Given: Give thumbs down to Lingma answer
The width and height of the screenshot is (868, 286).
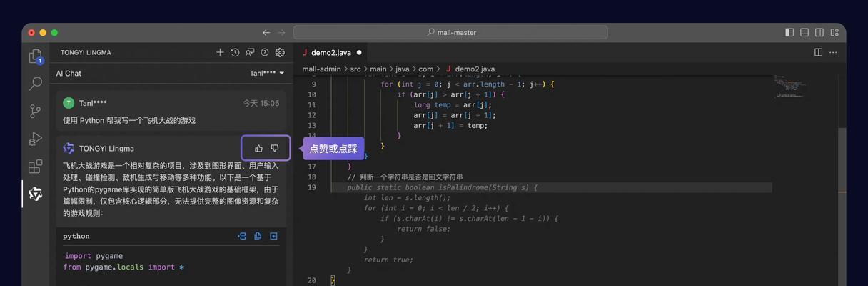Looking at the screenshot, I should tap(274, 148).
